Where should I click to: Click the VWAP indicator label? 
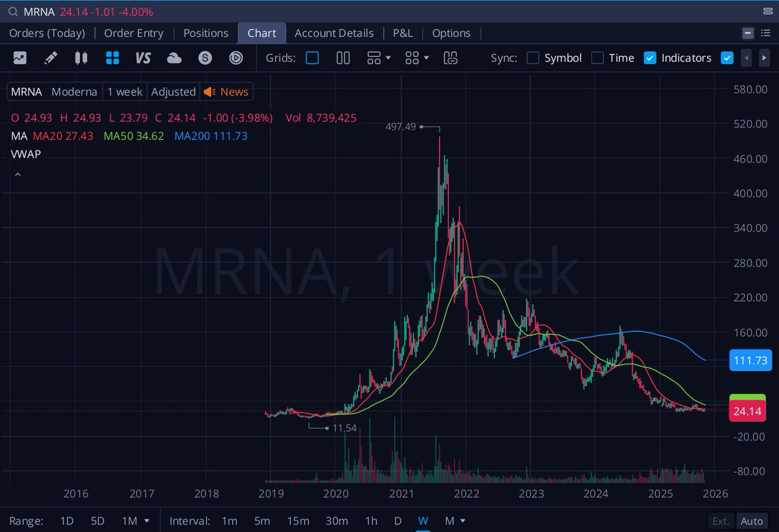(x=26, y=154)
